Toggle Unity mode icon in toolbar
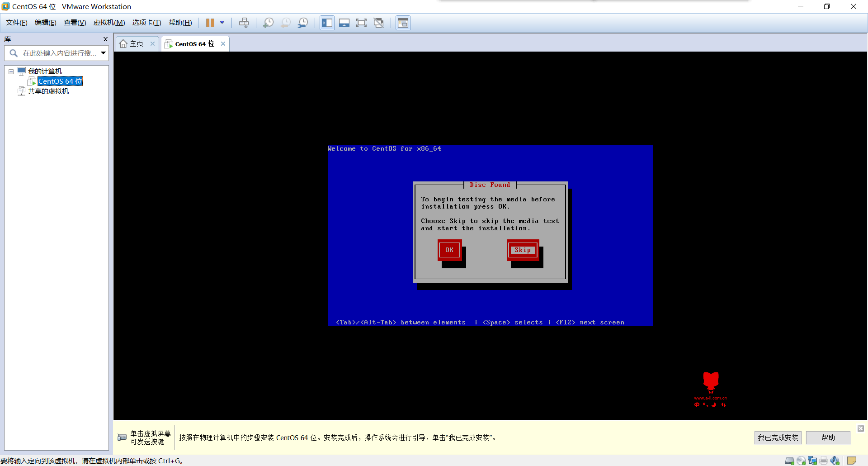The image size is (868, 466). click(379, 23)
